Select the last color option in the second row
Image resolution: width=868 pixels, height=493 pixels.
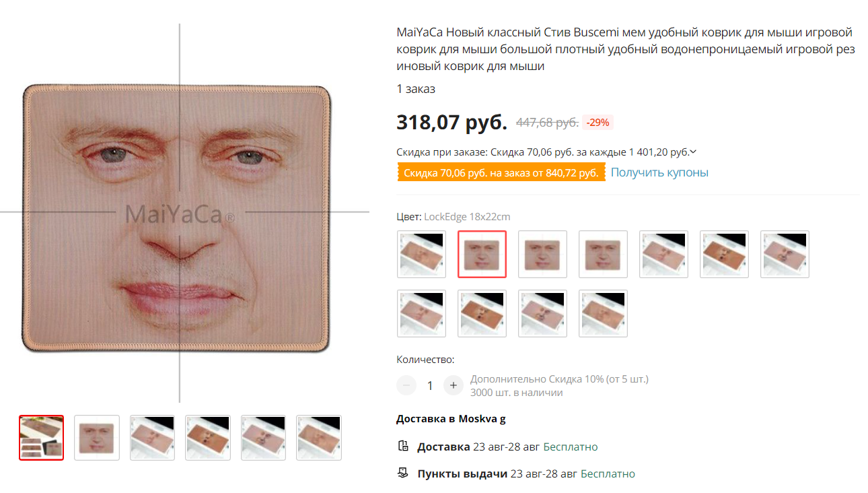coord(603,313)
